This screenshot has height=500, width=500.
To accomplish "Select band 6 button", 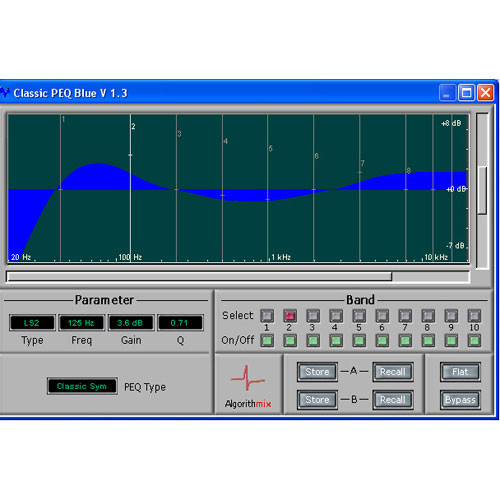I will (x=382, y=315).
